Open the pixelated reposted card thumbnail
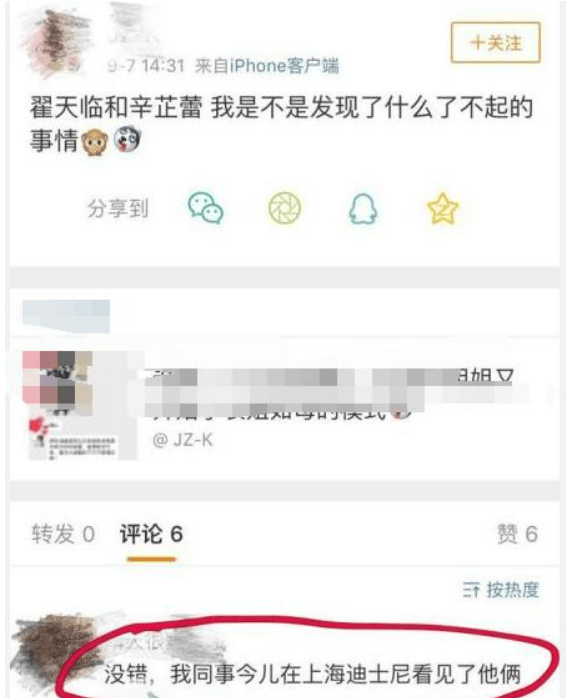Image resolution: width=566 pixels, height=698 pixels. point(81,405)
